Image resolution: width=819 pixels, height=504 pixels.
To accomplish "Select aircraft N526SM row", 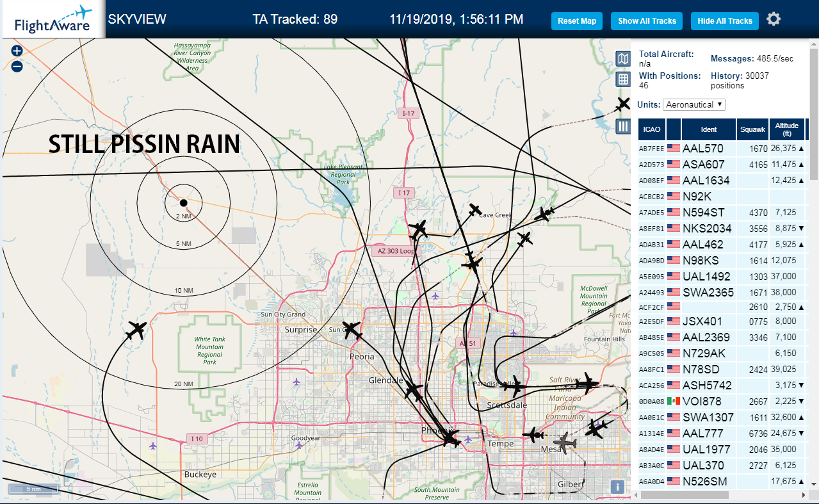I will click(722, 481).
